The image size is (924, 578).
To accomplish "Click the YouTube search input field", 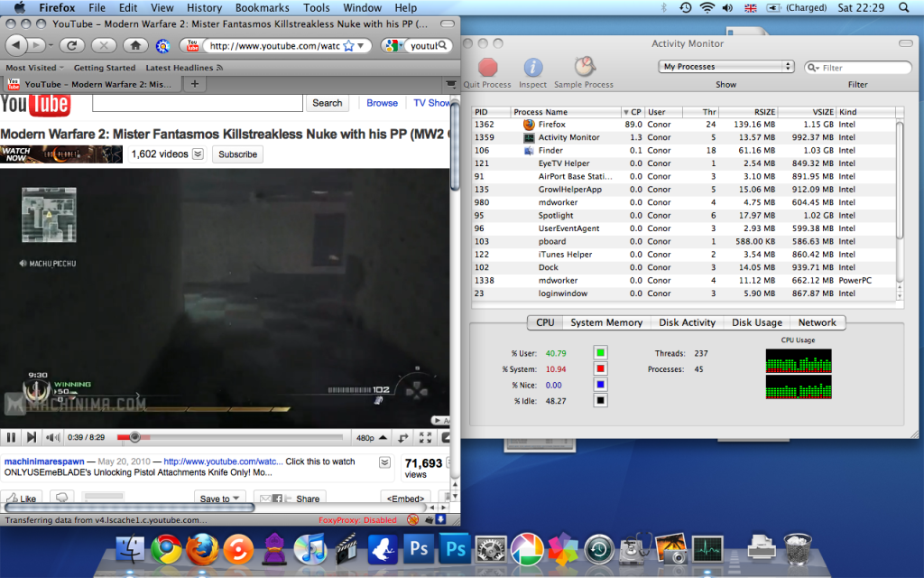I will click(198, 103).
